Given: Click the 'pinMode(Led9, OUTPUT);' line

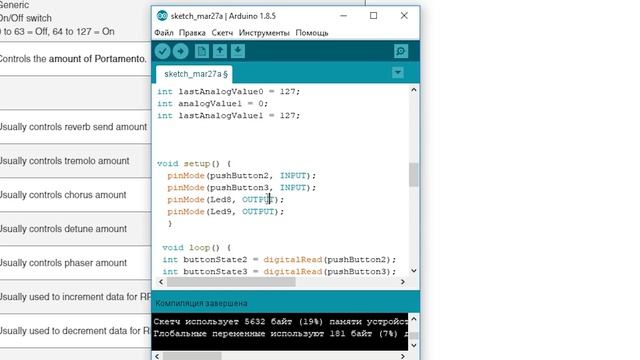Looking at the screenshot, I should 225,212.
